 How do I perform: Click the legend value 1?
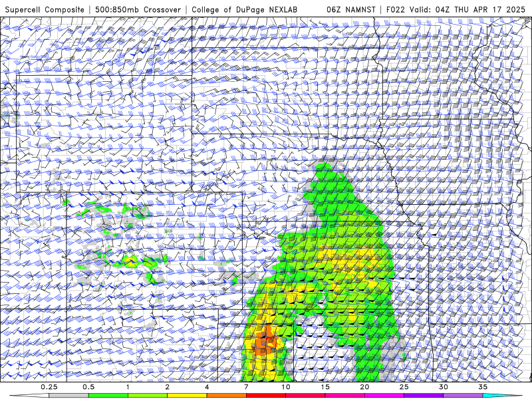coord(128,387)
